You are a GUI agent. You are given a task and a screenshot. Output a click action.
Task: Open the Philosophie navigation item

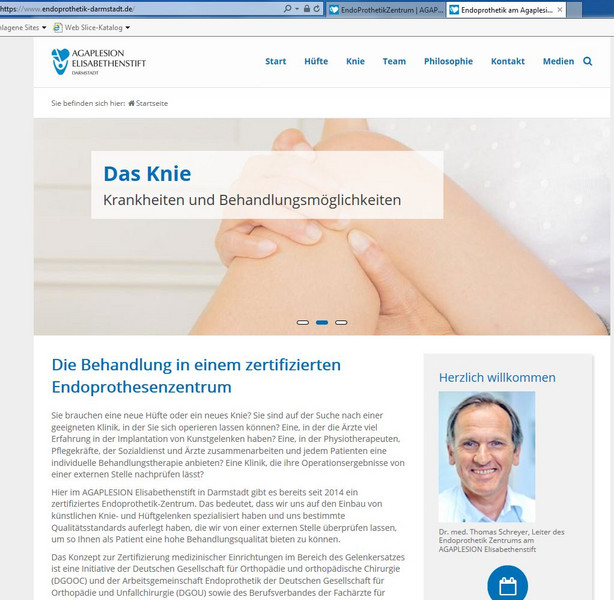point(448,61)
